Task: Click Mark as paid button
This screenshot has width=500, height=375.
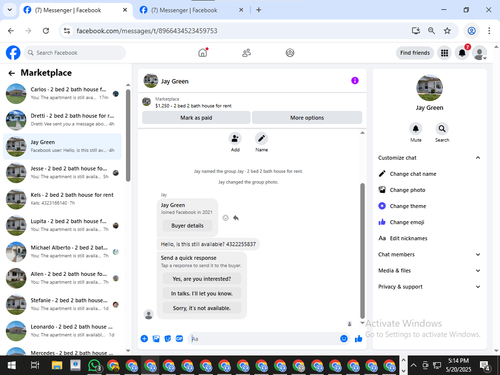Action: [196, 118]
